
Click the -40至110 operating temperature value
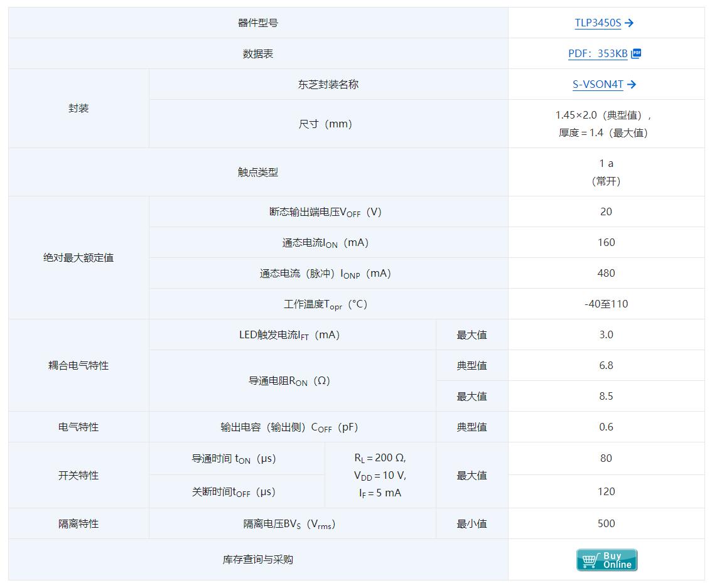606,304
